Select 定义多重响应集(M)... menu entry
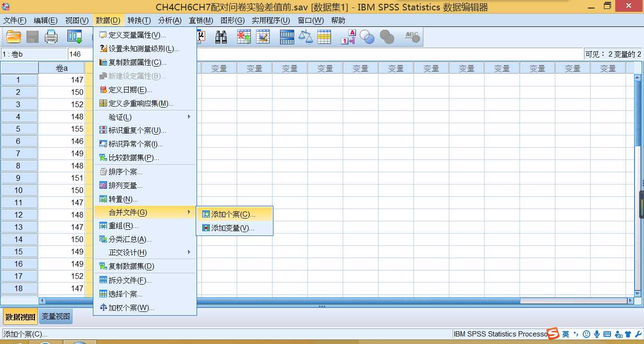Image resolution: width=644 pixels, height=344 pixels. click(145, 103)
